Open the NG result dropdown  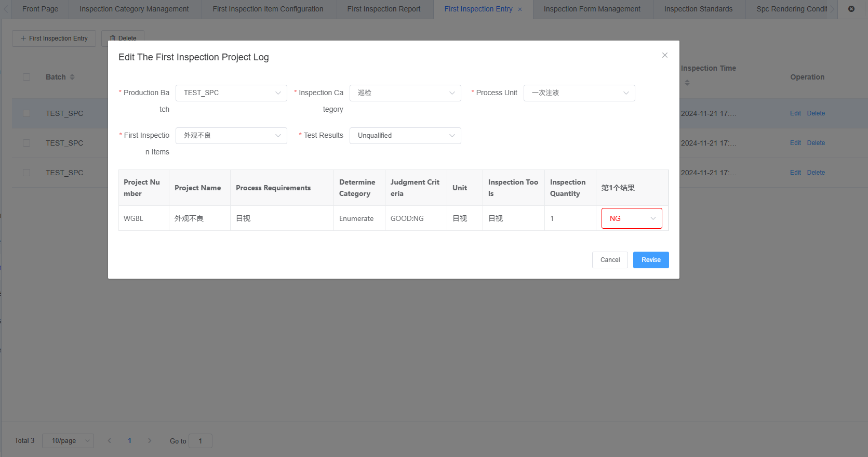coord(632,218)
